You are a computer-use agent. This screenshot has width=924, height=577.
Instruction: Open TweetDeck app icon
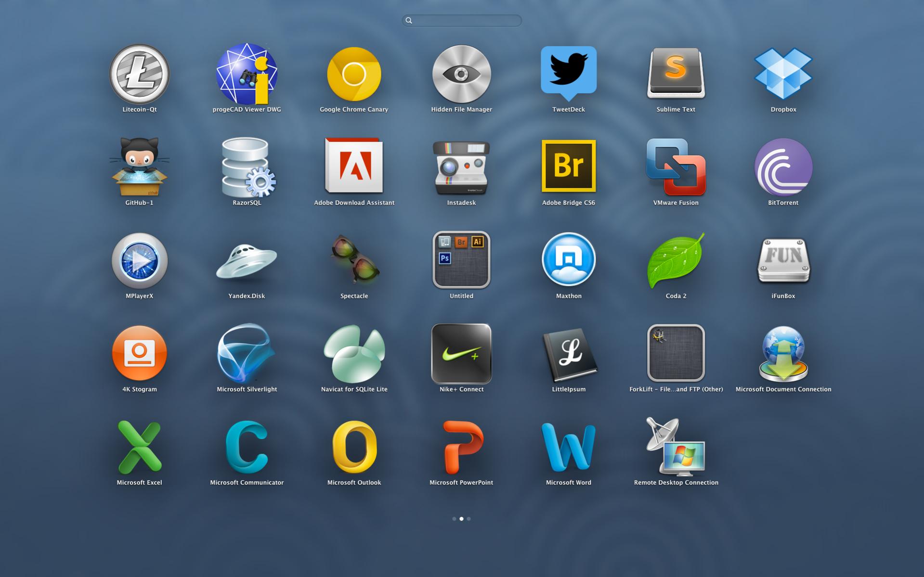click(568, 73)
